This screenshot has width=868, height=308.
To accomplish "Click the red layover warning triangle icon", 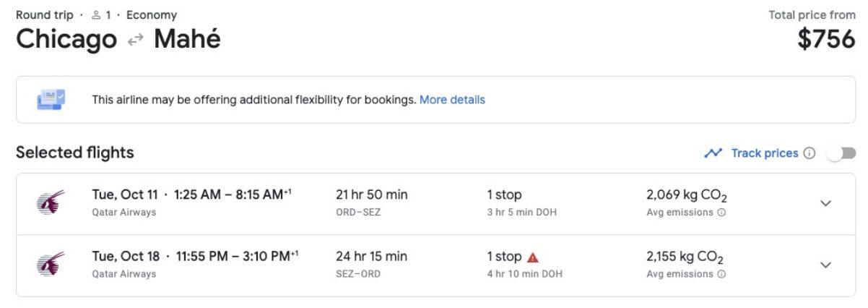I will (x=533, y=257).
